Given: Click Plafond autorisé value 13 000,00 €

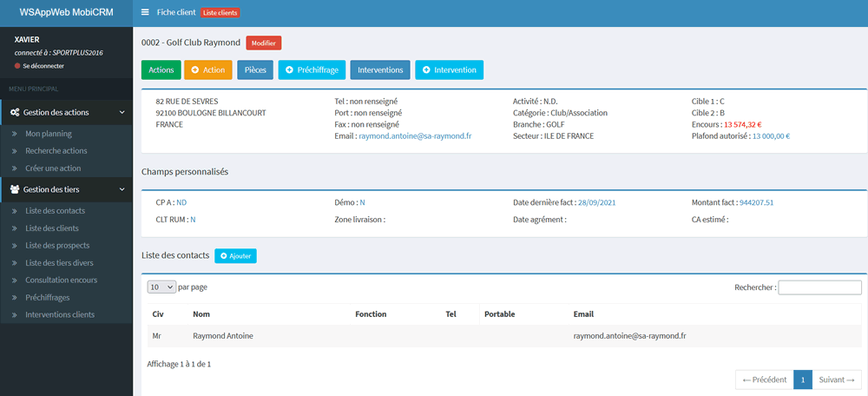Looking at the screenshot, I should click(771, 135).
